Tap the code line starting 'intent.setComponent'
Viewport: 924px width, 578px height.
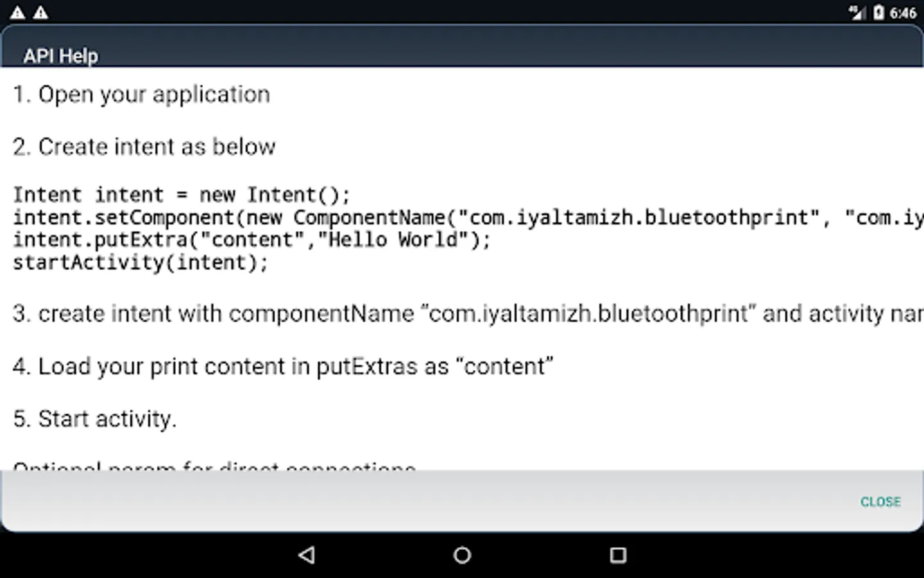point(468,218)
